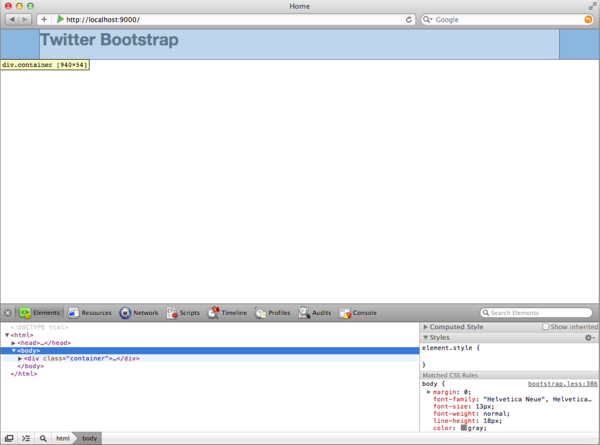Screen dimensions: 600x445
Task: Open the Audits panel
Action: [315, 313]
